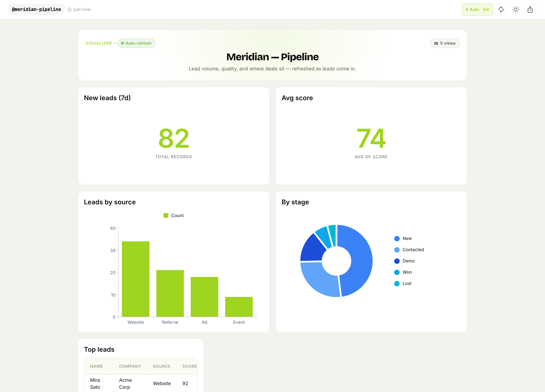Click the score 92 cell
The image size is (545, 392).
tap(185, 383)
